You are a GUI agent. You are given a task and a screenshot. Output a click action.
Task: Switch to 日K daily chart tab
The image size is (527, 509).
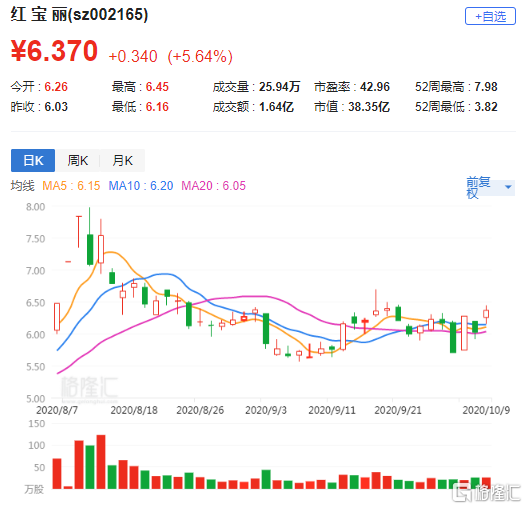click(x=33, y=160)
